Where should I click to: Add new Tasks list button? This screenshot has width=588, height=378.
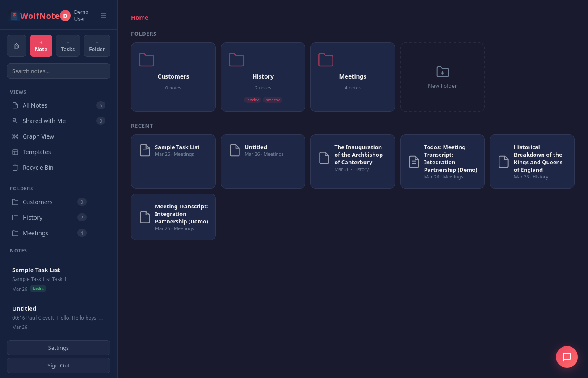[68, 46]
